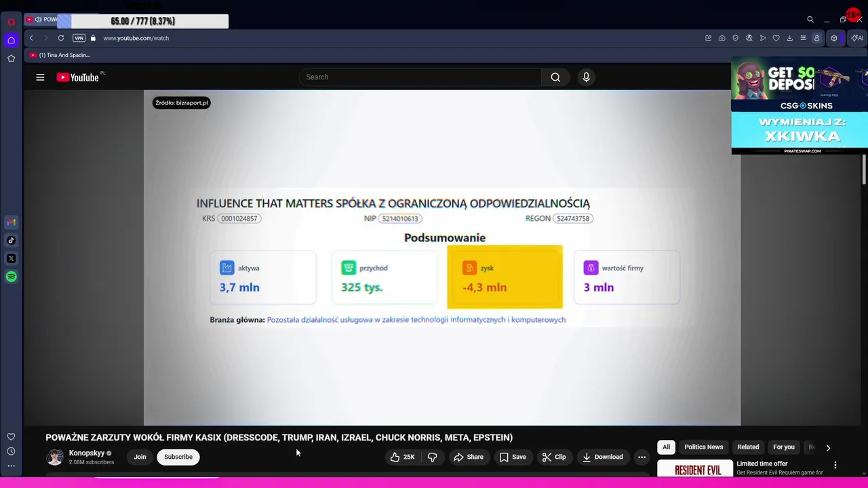The image size is (868, 488).
Task: Open the page translate icon
Action: click(x=749, y=38)
